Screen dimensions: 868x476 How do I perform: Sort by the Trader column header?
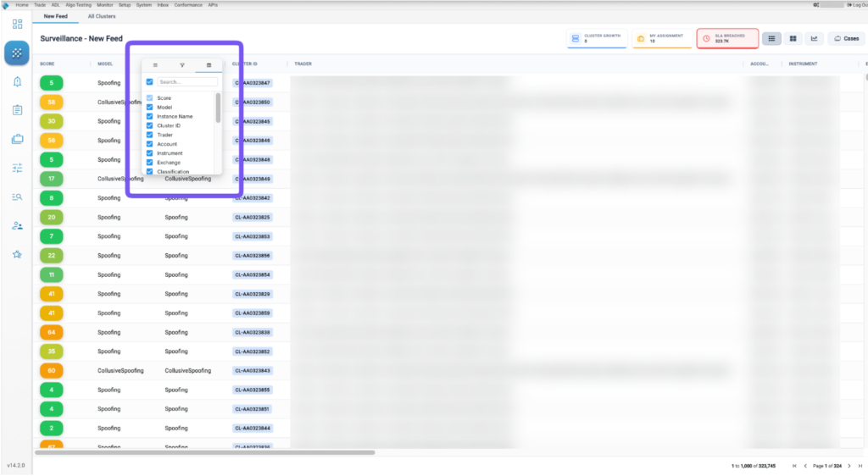click(303, 64)
